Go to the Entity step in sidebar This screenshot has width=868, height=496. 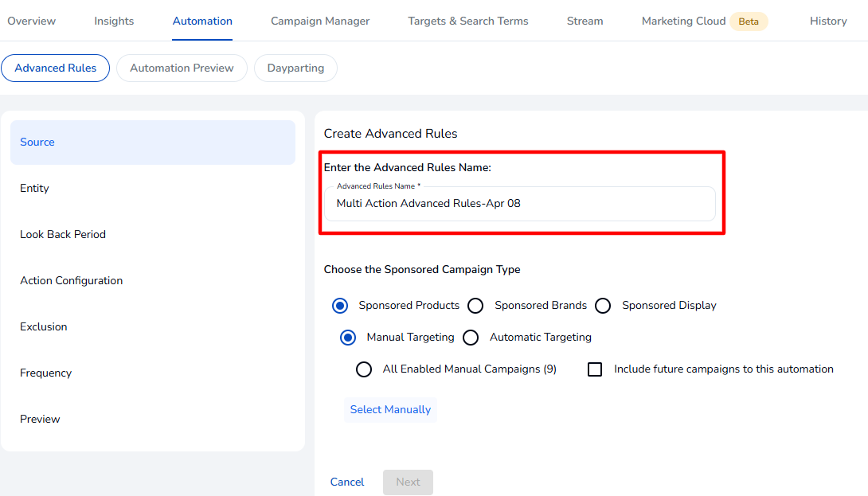tap(35, 188)
